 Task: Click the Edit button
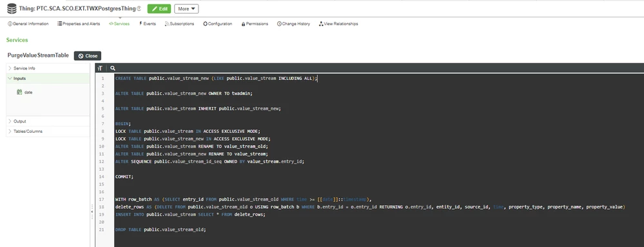click(x=159, y=8)
